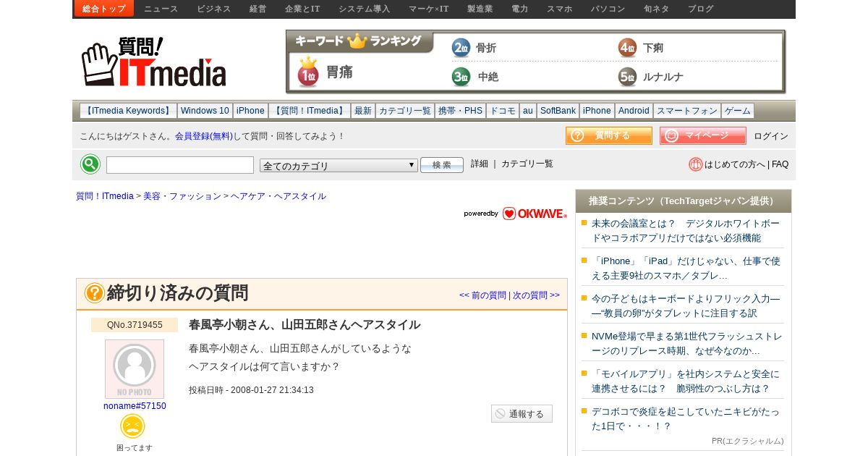
Task: Click the 質問する orange button
Action: (x=609, y=135)
